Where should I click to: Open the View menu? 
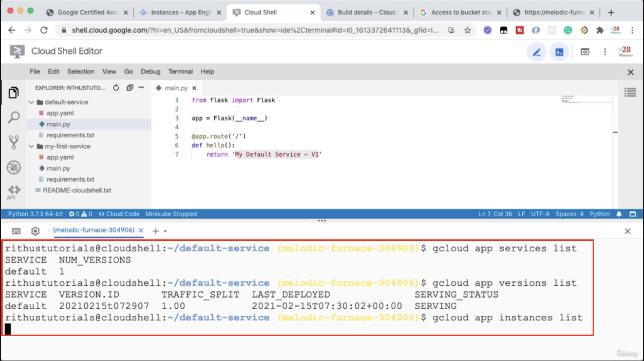click(109, 71)
